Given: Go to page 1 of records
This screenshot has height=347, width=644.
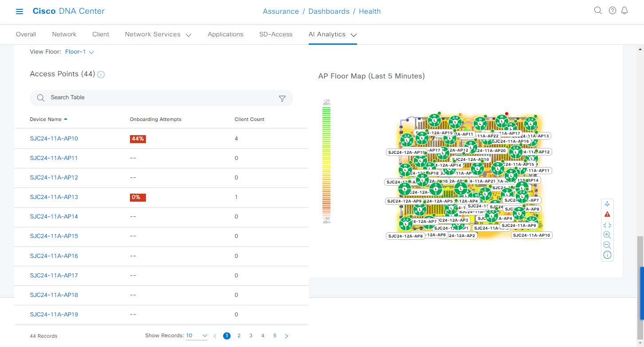Looking at the screenshot, I should [x=227, y=336].
